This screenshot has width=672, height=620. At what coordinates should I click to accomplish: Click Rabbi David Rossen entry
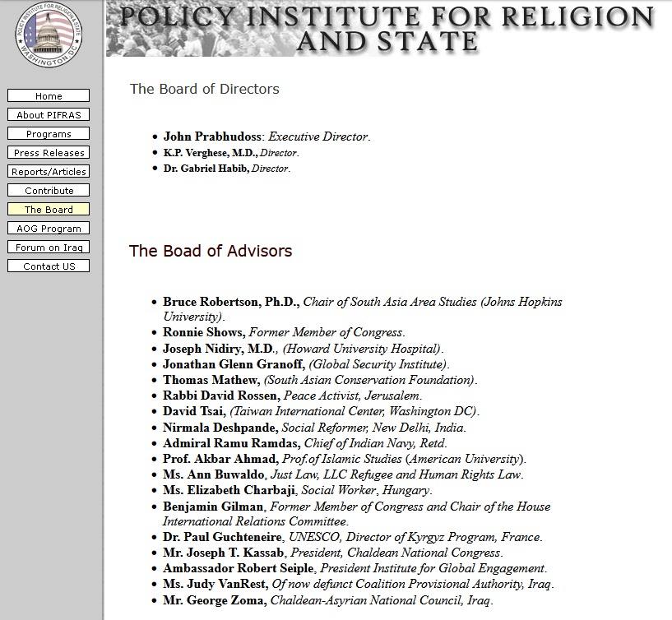(292, 396)
